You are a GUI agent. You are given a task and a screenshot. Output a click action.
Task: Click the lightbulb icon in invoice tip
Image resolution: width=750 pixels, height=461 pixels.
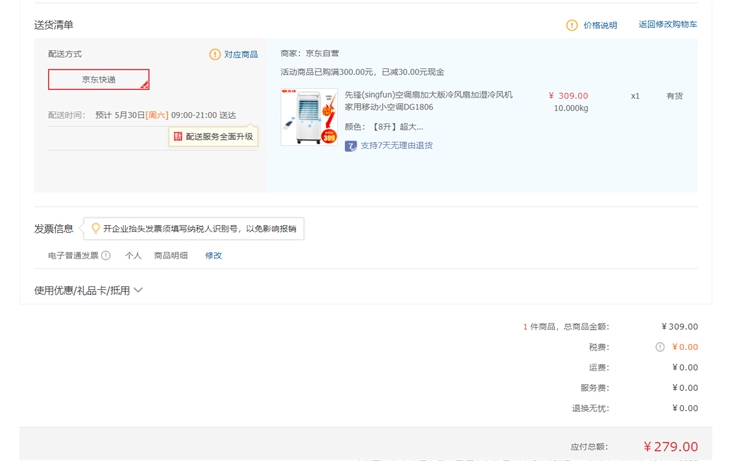pos(96,229)
